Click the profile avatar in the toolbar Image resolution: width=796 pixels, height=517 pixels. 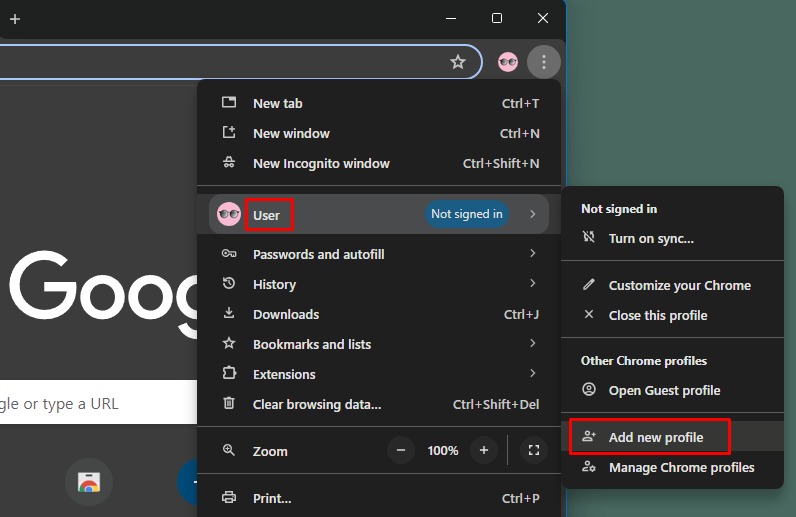(x=508, y=62)
